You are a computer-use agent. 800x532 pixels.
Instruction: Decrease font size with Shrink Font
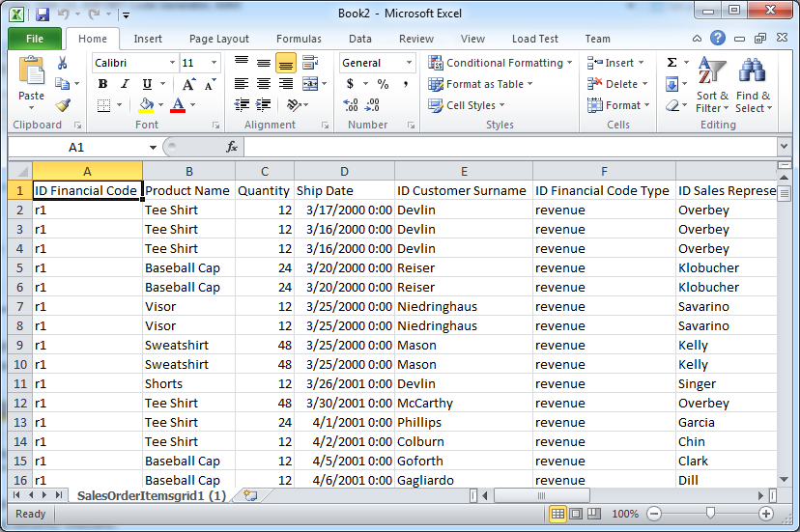(x=211, y=84)
